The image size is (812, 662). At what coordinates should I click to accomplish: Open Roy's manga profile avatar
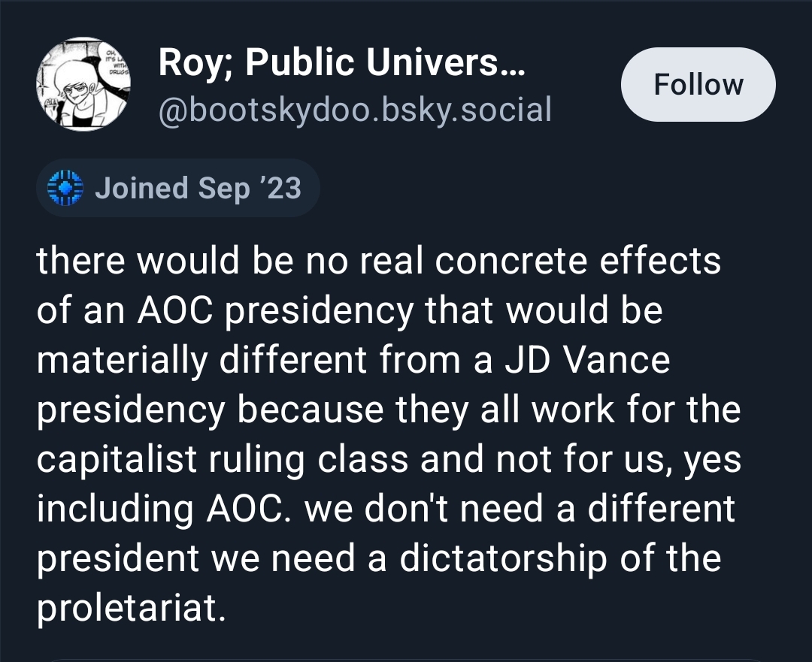coord(84,85)
